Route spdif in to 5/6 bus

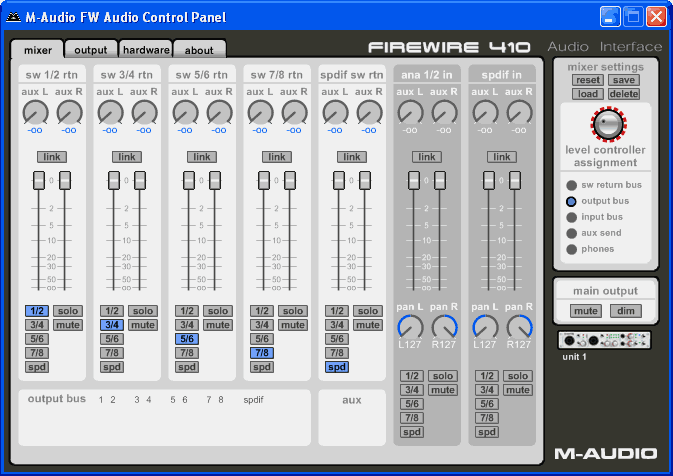[487, 404]
